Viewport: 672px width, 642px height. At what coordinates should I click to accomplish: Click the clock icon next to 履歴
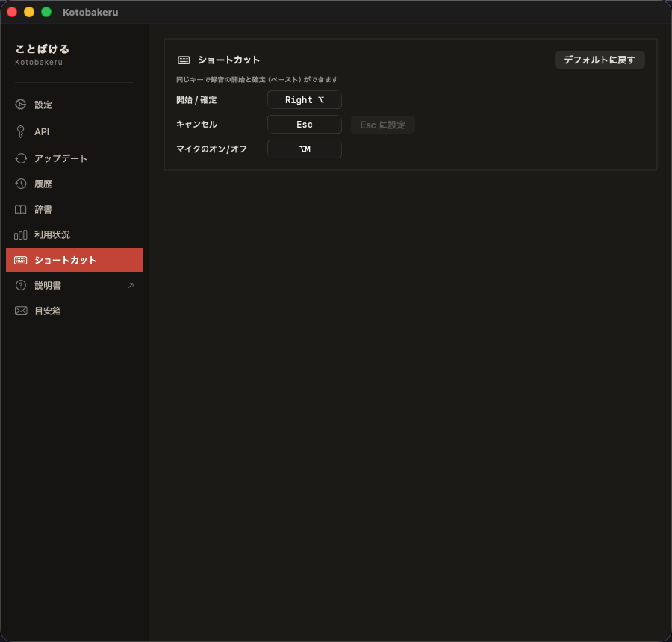[x=20, y=184]
